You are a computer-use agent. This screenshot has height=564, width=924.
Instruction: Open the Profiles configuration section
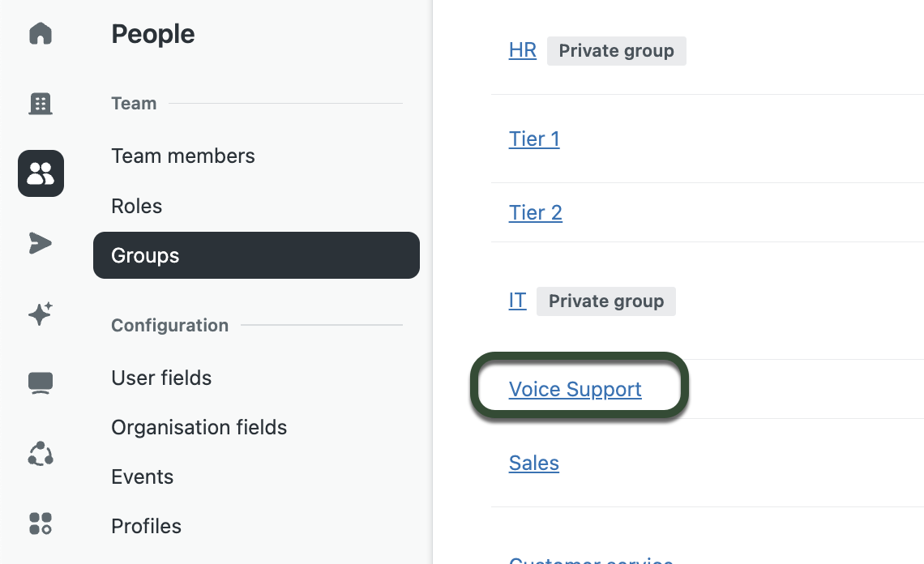point(146,526)
